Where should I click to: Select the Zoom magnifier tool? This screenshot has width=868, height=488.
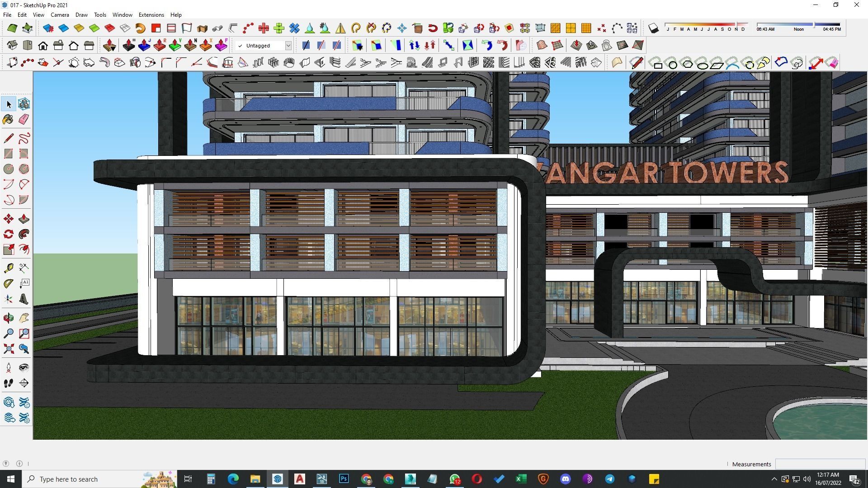(9, 333)
